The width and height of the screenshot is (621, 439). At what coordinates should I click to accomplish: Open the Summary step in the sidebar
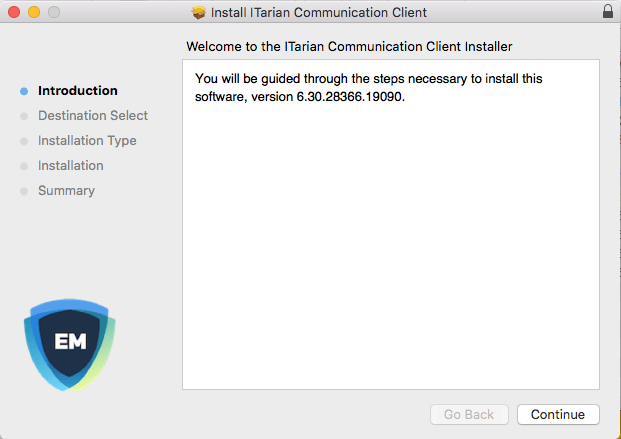pos(66,191)
